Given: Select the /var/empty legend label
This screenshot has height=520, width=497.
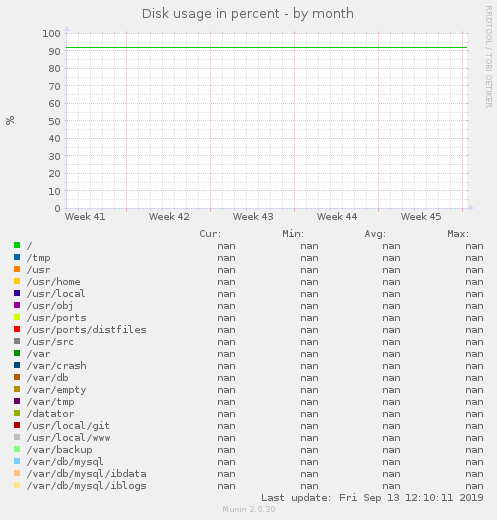Looking at the screenshot, I should tap(56, 390).
